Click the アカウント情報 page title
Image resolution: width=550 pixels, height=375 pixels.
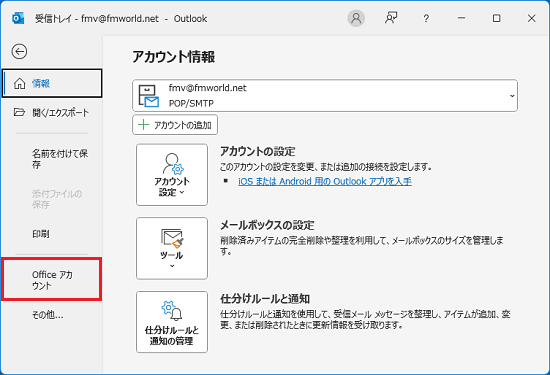click(174, 57)
